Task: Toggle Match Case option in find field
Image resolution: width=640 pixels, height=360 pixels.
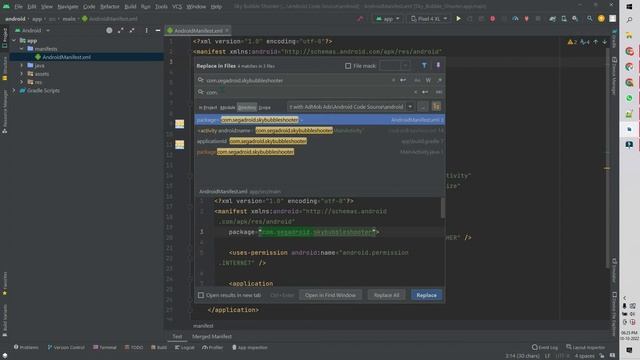Action: point(417,80)
